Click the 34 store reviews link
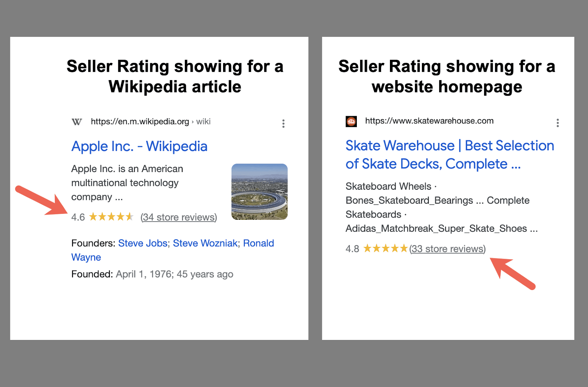 tap(179, 217)
